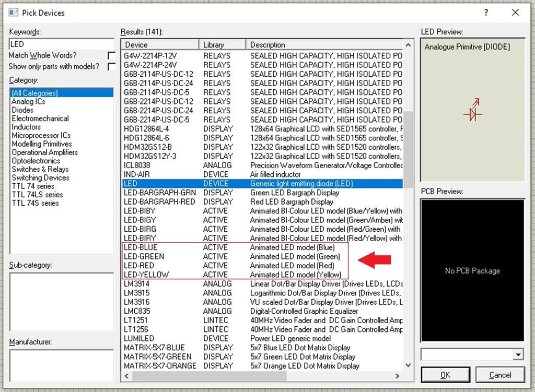Click the results vertical scrollbar down arrow
Viewport: 535px width, 392px height.
(408, 364)
